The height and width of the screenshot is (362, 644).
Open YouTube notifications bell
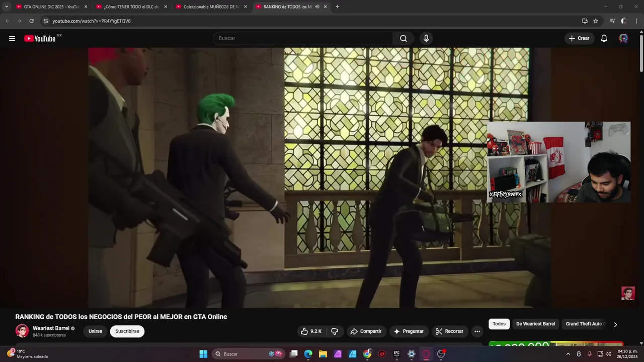pyautogui.click(x=604, y=38)
